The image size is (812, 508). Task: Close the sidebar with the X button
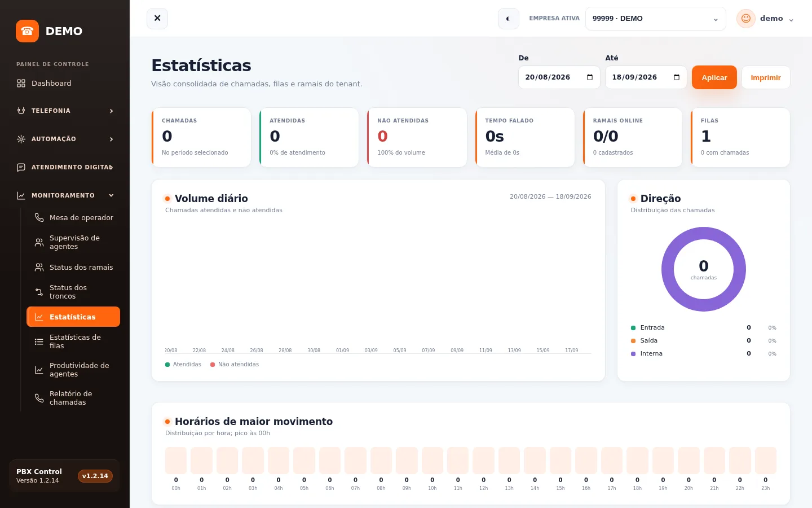click(x=157, y=19)
